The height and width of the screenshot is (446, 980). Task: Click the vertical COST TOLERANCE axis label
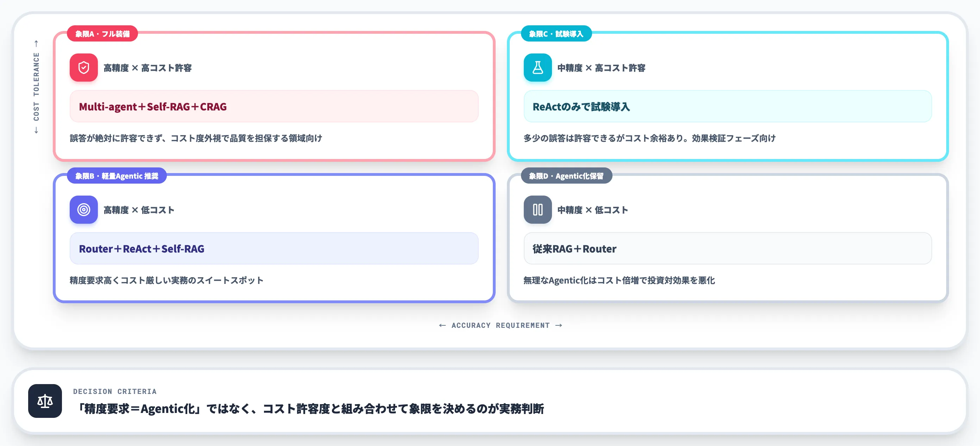[36, 87]
